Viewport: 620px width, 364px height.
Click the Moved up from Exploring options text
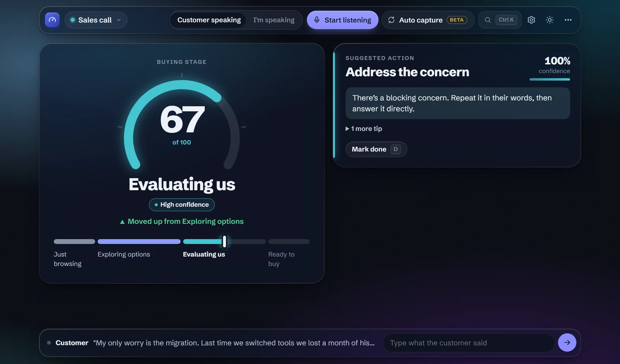(182, 221)
